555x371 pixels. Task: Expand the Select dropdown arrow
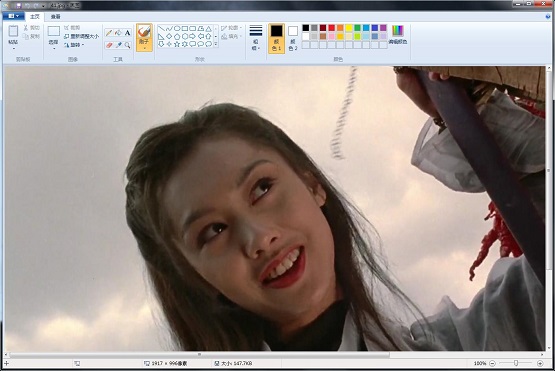54,48
